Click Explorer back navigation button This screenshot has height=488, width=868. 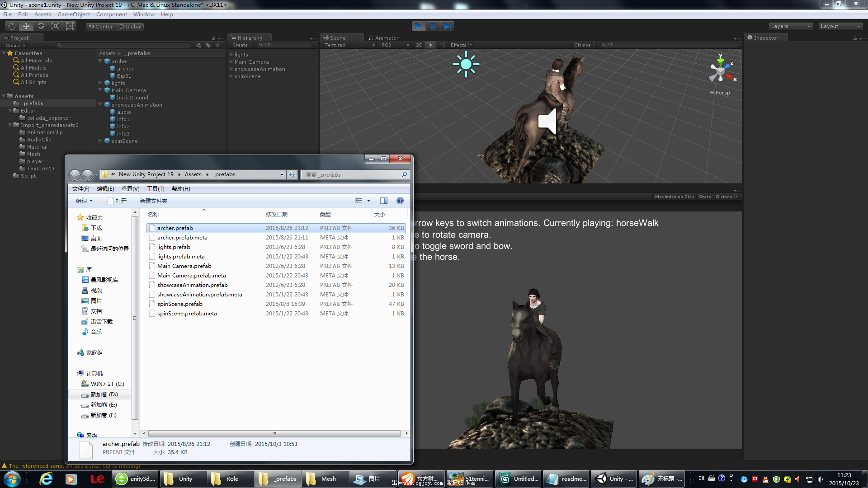[75, 174]
